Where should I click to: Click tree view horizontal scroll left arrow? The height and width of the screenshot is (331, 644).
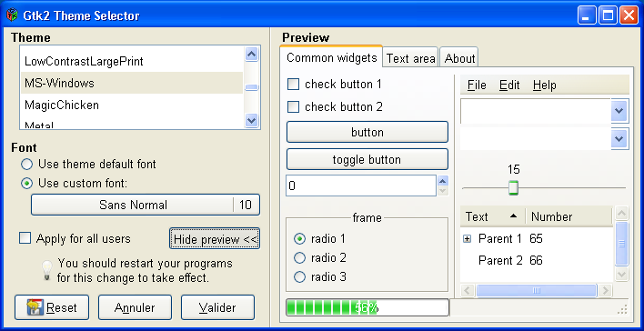click(468, 290)
